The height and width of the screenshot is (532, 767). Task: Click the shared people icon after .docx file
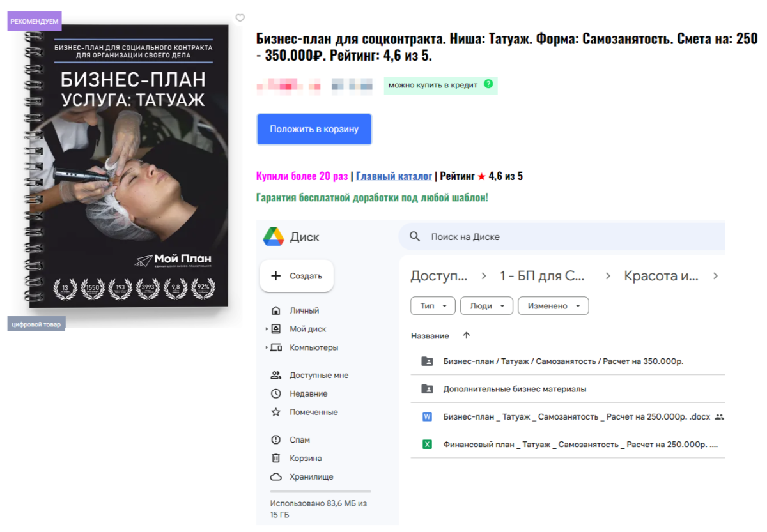[x=719, y=417]
